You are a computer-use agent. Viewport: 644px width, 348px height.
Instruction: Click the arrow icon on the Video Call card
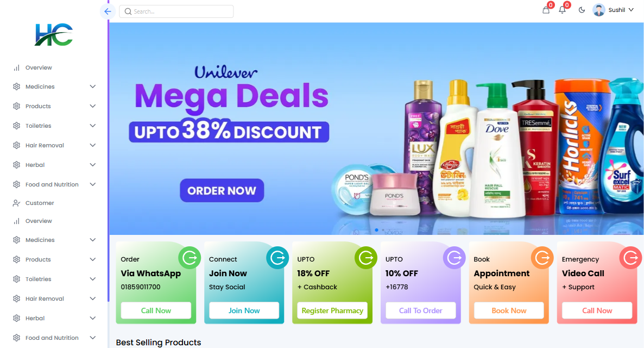(x=630, y=258)
